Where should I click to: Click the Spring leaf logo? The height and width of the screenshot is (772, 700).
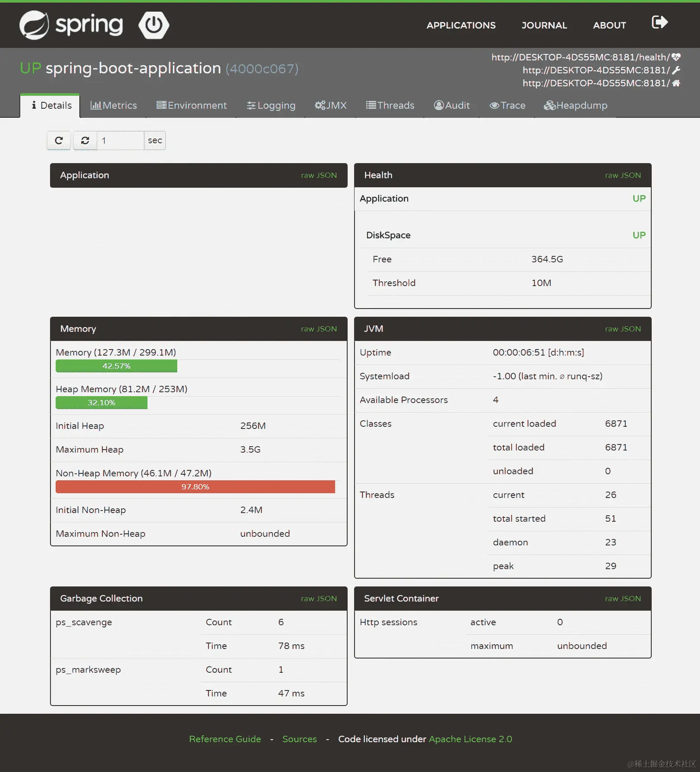[34, 25]
